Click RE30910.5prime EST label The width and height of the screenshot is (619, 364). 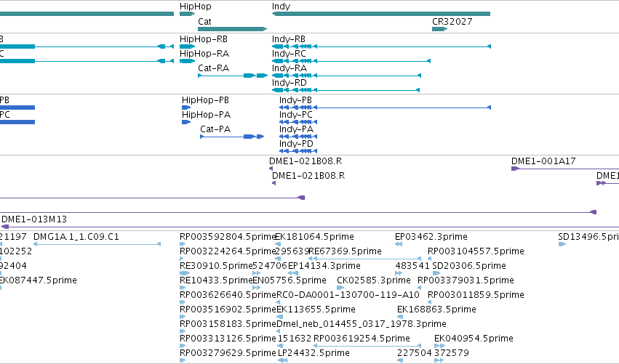215,266
